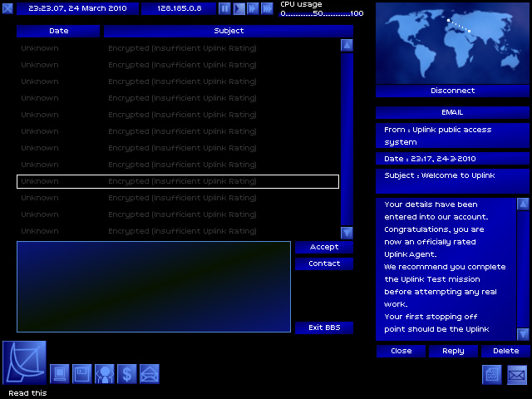Open the hardware computer icon
Image resolution: width=532 pixels, height=399 pixels.
click(x=60, y=374)
